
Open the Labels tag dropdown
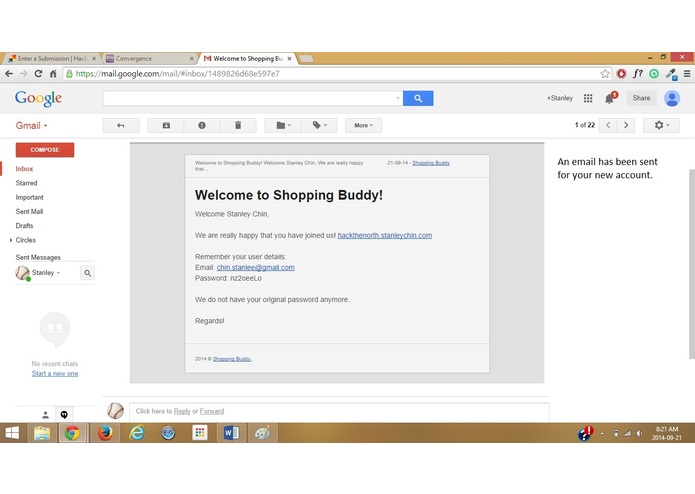[319, 125]
